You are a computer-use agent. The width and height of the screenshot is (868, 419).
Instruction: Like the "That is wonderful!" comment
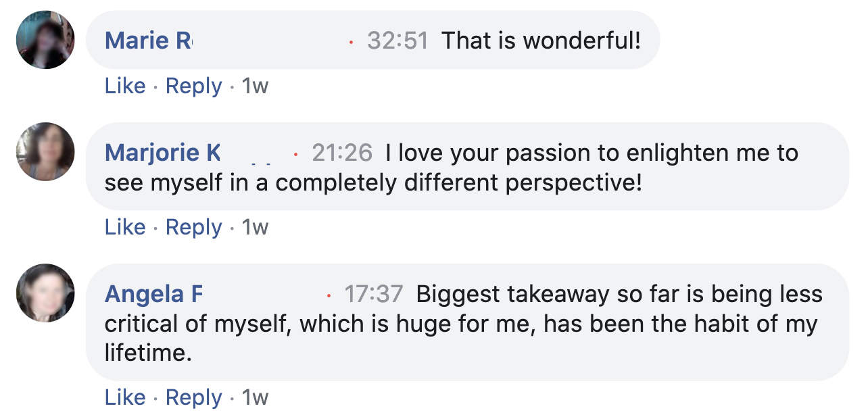click(125, 86)
